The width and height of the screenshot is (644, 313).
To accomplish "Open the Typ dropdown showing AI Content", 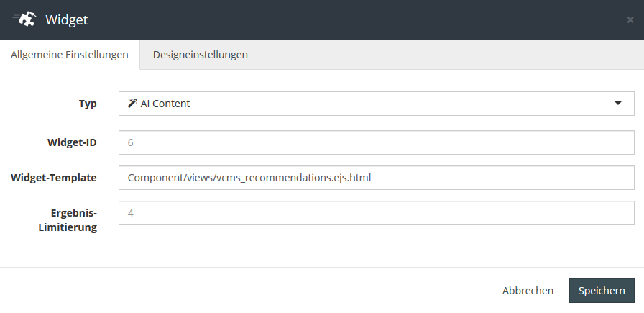I will (376, 104).
